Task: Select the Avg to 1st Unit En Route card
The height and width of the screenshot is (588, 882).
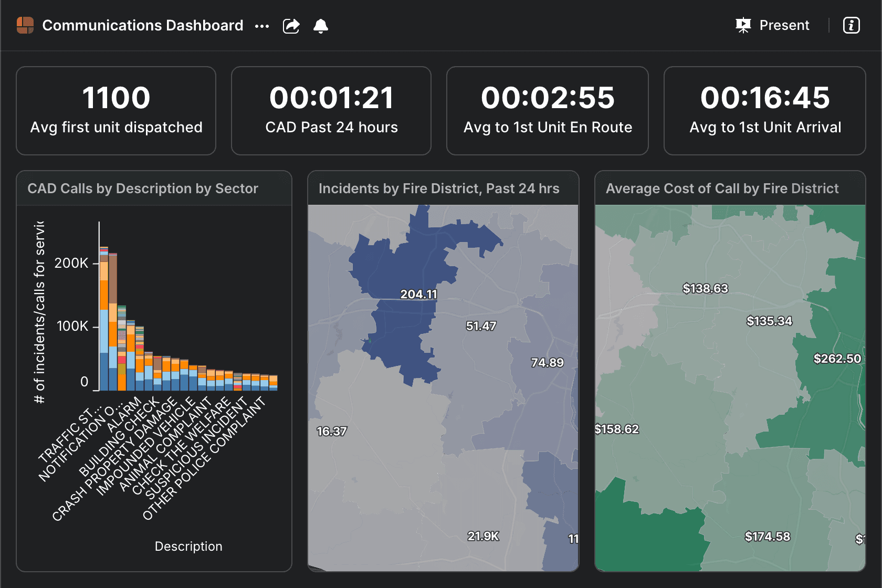Action: [548, 111]
